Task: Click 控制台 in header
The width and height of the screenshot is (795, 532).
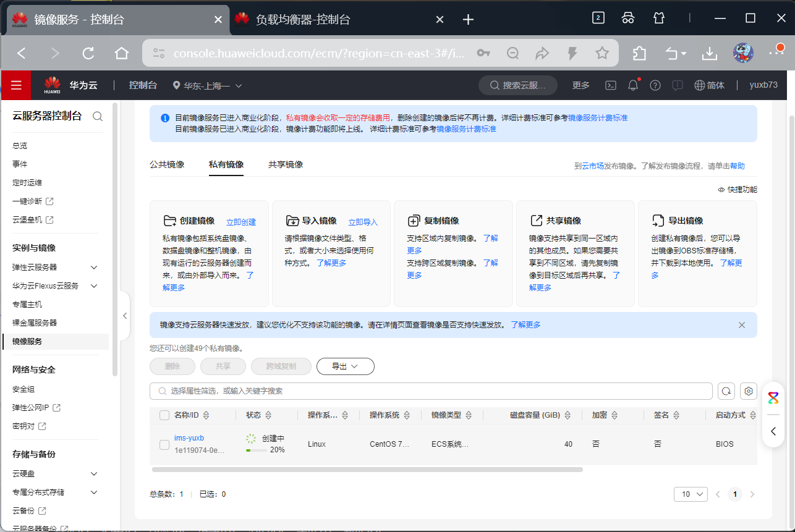Action: pos(143,85)
